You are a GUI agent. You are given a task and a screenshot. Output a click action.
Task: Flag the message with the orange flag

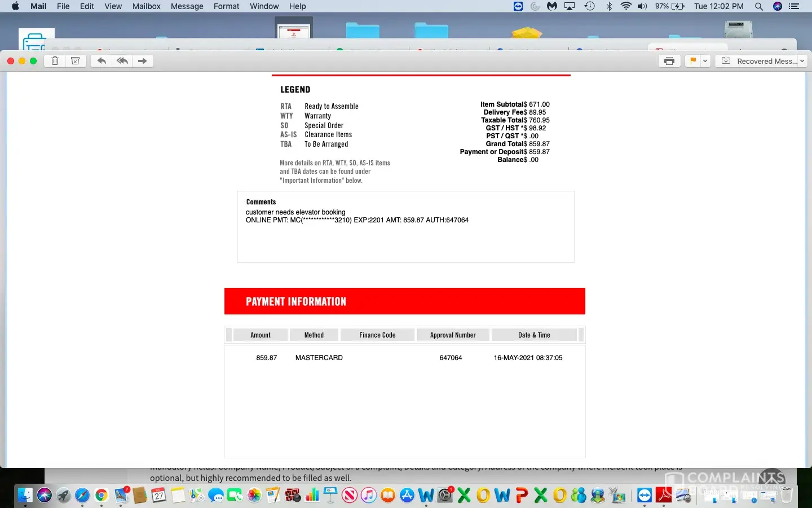[692, 61]
